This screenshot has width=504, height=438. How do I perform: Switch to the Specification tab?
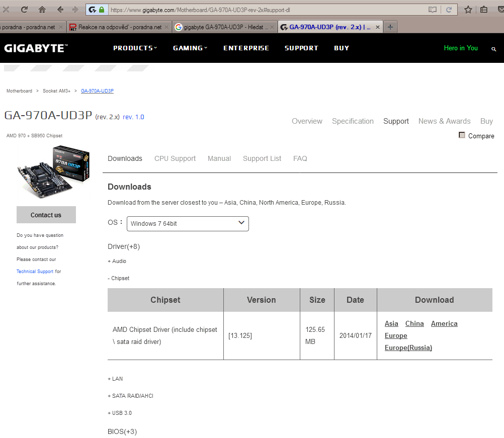pos(353,121)
